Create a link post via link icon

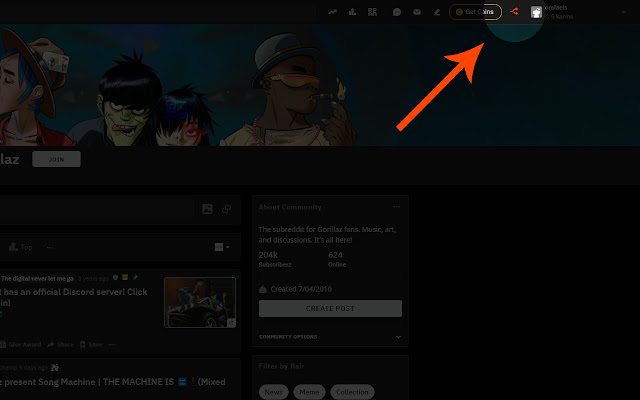227,209
